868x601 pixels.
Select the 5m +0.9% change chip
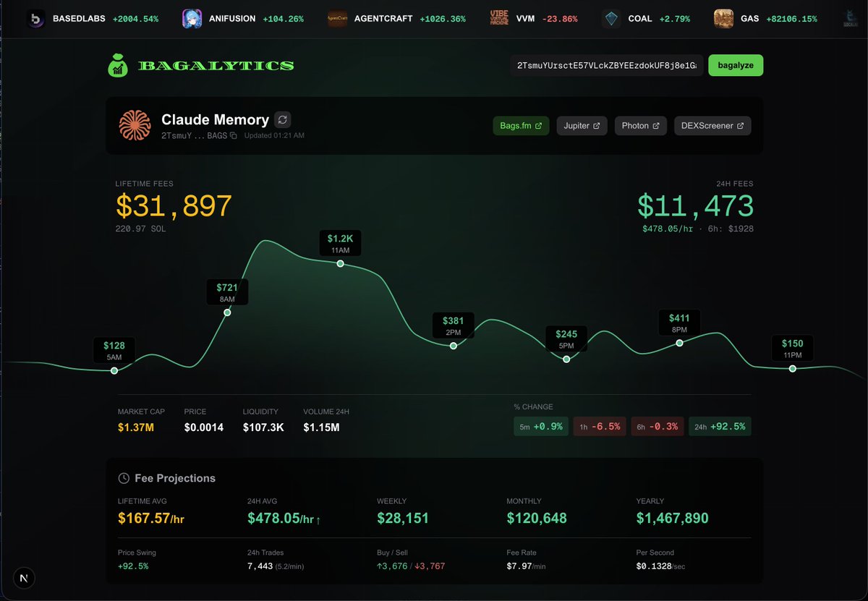coord(541,427)
